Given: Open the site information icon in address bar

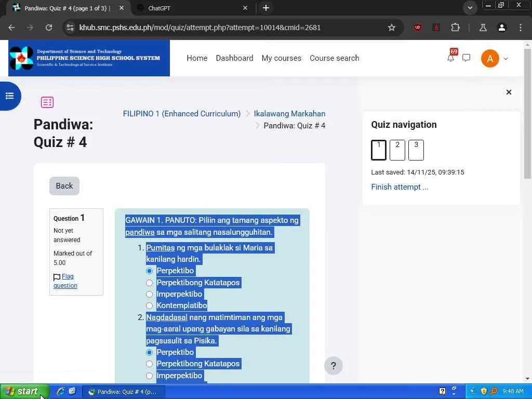Looking at the screenshot, I should (70, 28).
